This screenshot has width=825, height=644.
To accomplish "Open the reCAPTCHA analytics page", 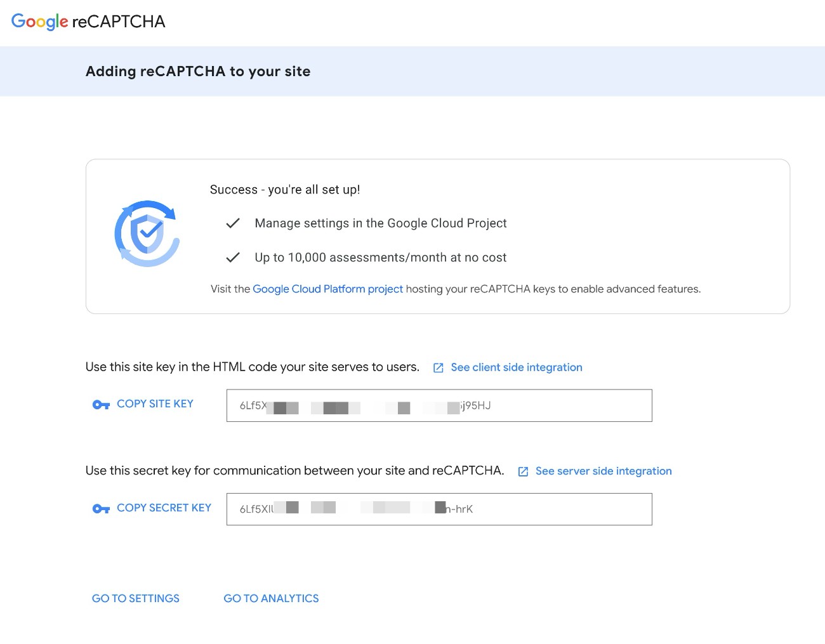I will [271, 598].
